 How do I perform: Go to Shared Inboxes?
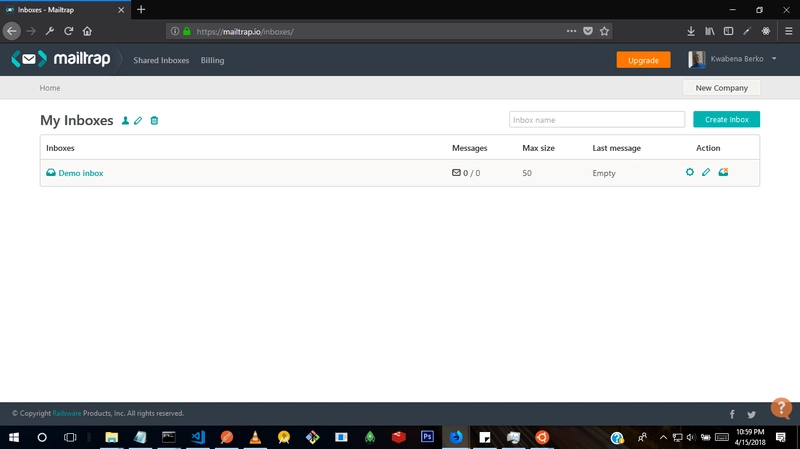pyautogui.click(x=161, y=60)
